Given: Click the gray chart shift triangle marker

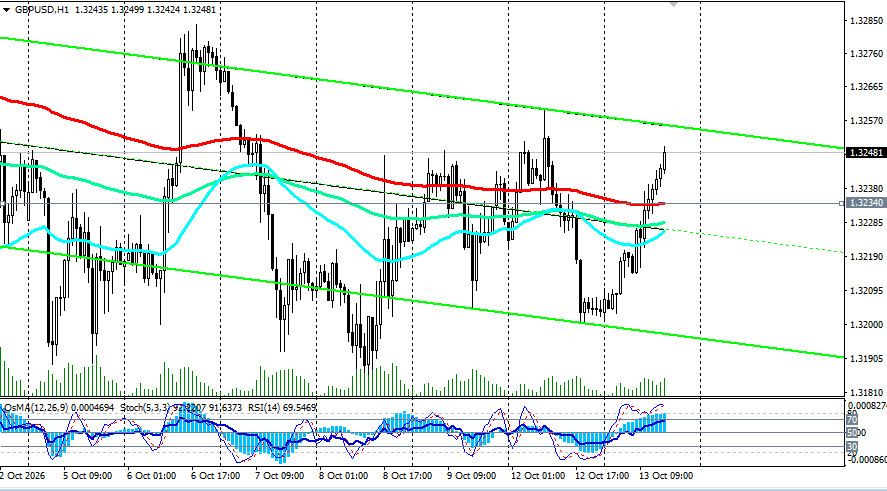Looking at the screenshot, I should [673, 3].
